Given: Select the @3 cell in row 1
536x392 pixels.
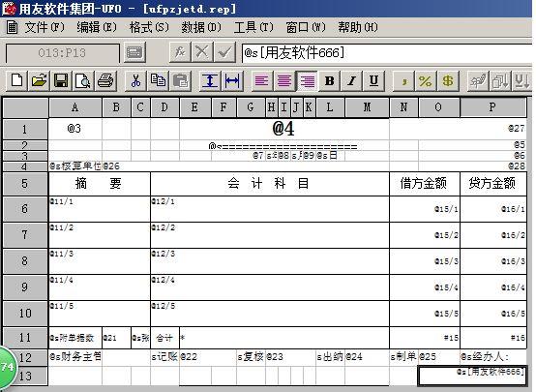Looking at the screenshot, I should [75, 129].
